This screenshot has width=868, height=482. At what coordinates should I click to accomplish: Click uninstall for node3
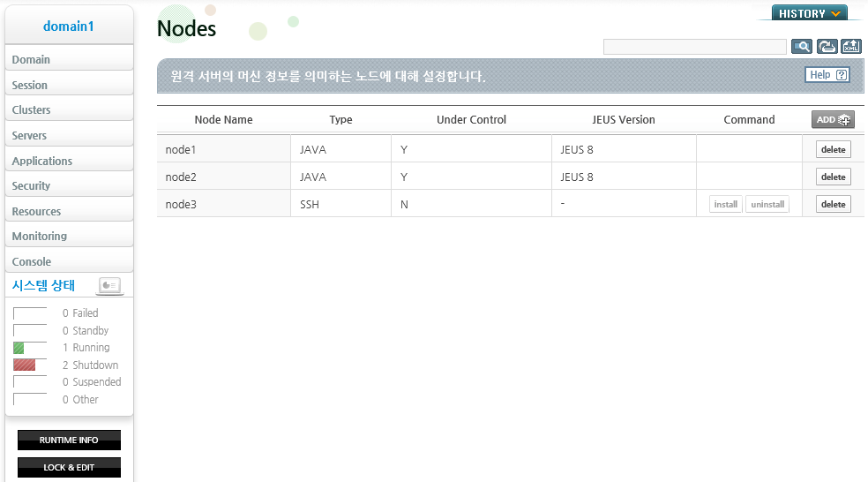(767, 205)
